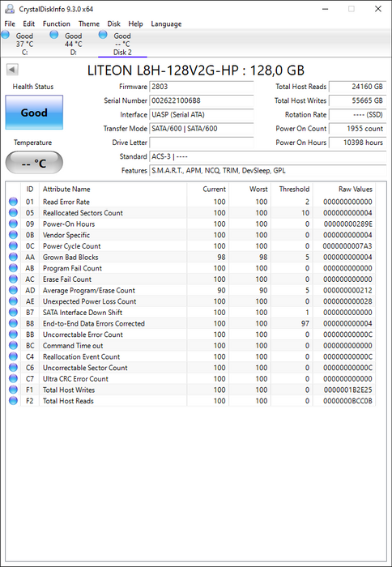Click the CrystalDiskInfo app icon in title bar
Image resolution: width=392 pixels, height=567 pixels.
pos(10,9)
